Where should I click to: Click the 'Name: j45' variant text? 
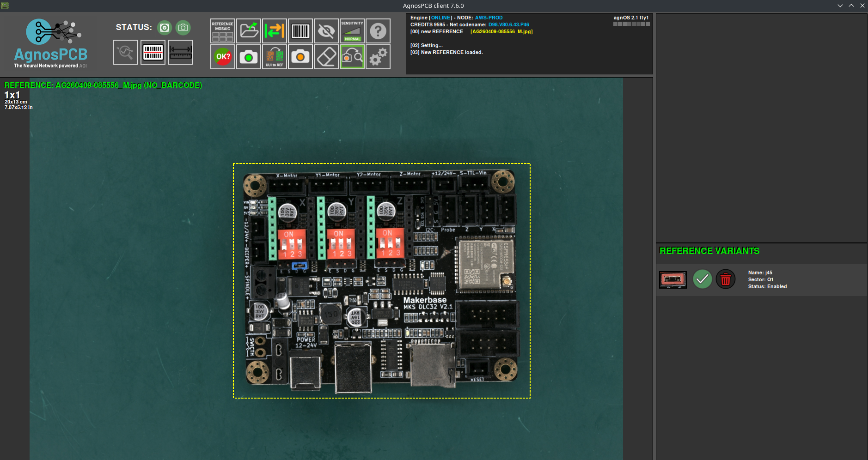[x=760, y=272]
